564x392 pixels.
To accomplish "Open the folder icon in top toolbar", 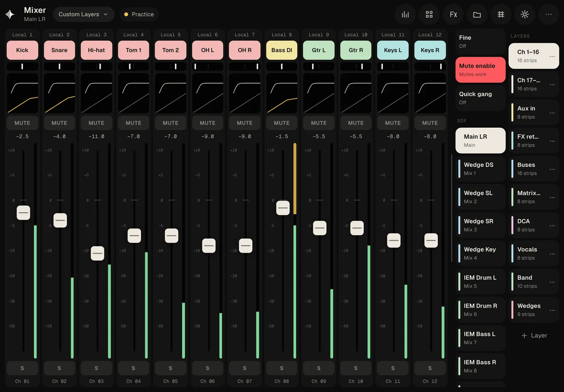I will pos(477,15).
